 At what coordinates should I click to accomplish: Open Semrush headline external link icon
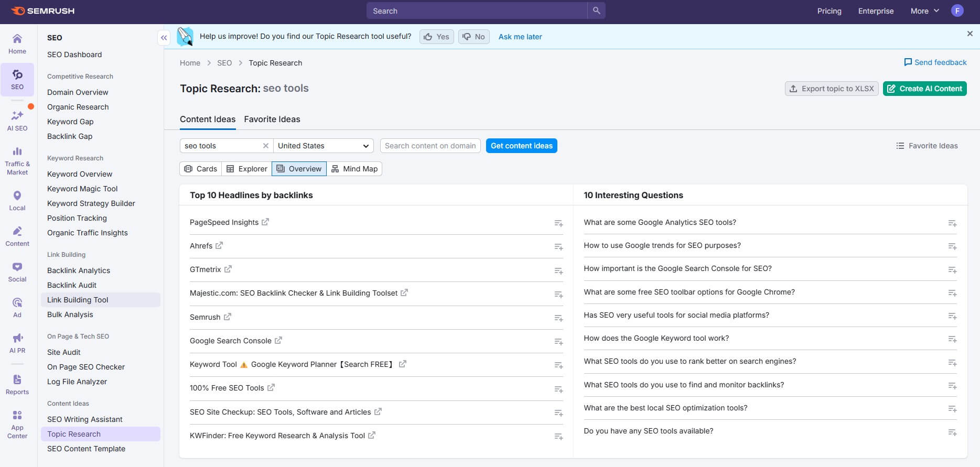tap(227, 317)
